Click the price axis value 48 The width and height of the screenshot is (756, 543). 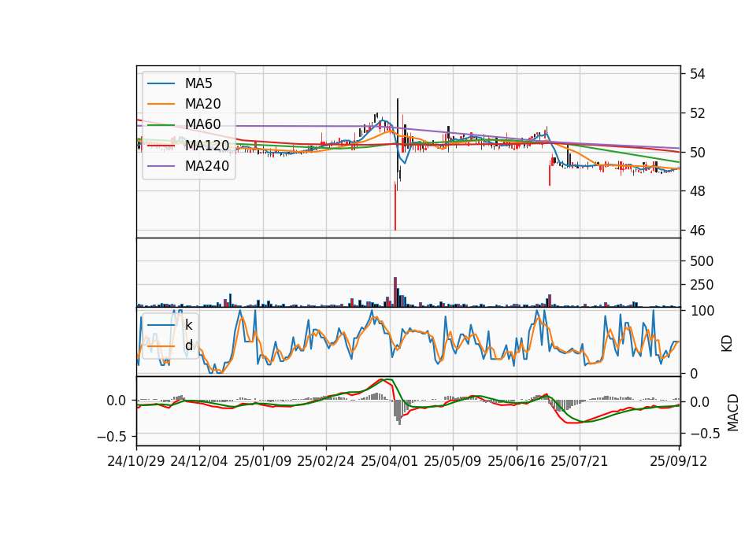click(697, 191)
